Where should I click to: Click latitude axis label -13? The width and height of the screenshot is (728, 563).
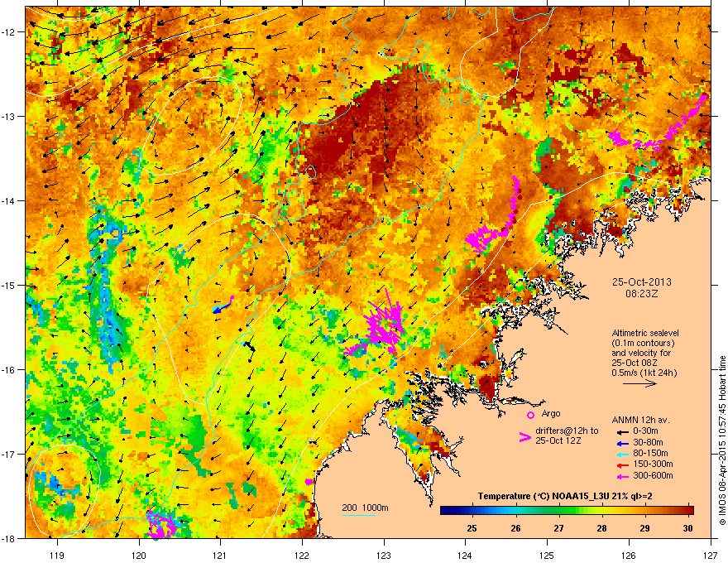coord(9,116)
